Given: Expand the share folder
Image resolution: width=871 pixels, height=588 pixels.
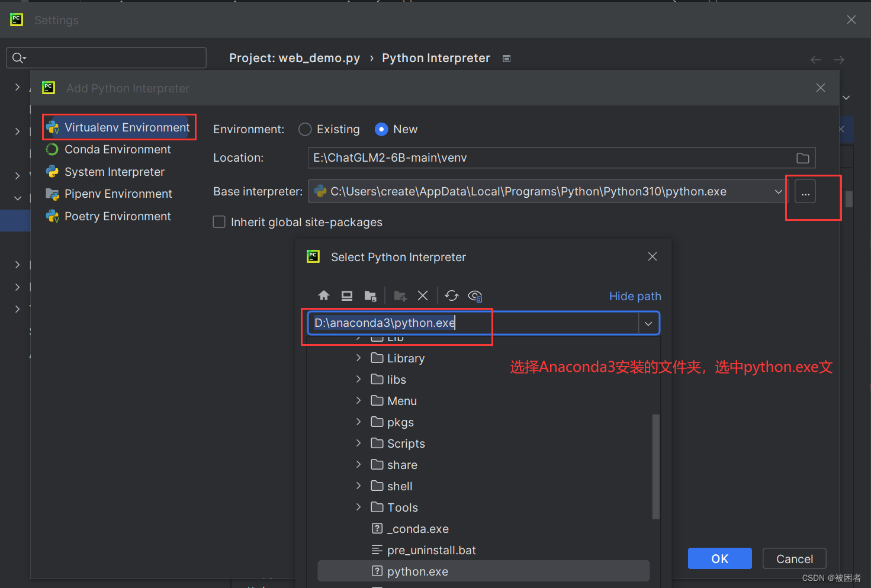Looking at the screenshot, I should [358, 464].
